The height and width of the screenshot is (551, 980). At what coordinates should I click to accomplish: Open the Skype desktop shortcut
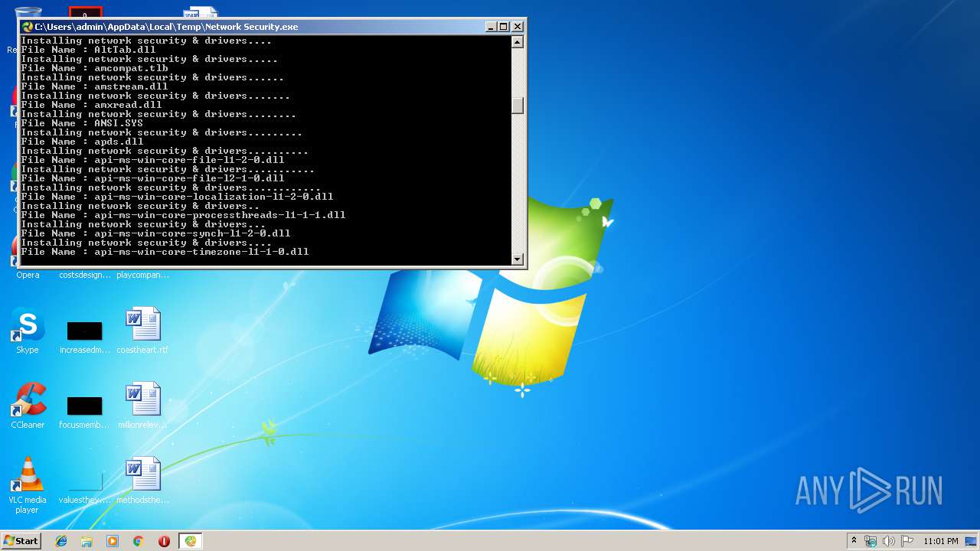coord(28,331)
